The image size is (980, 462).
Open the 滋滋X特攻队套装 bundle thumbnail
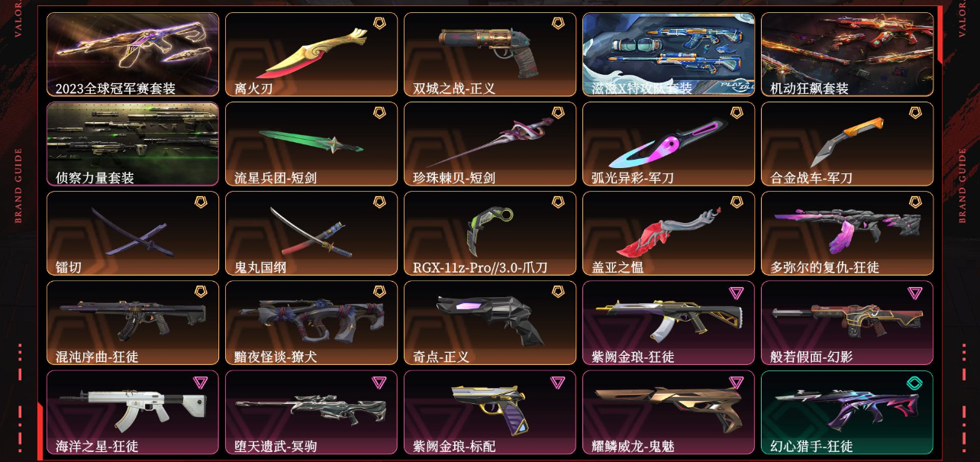(x=669, y=54)
